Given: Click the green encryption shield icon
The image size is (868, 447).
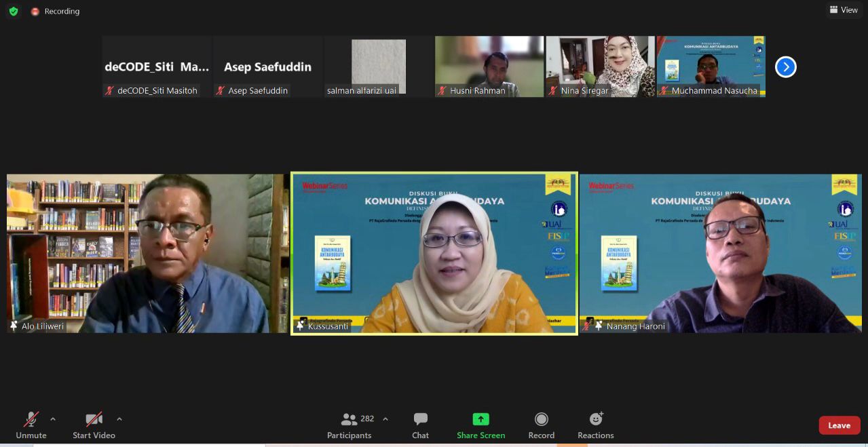Looking at the screenshot, I should pyautogui.click(x=14, y=12).
